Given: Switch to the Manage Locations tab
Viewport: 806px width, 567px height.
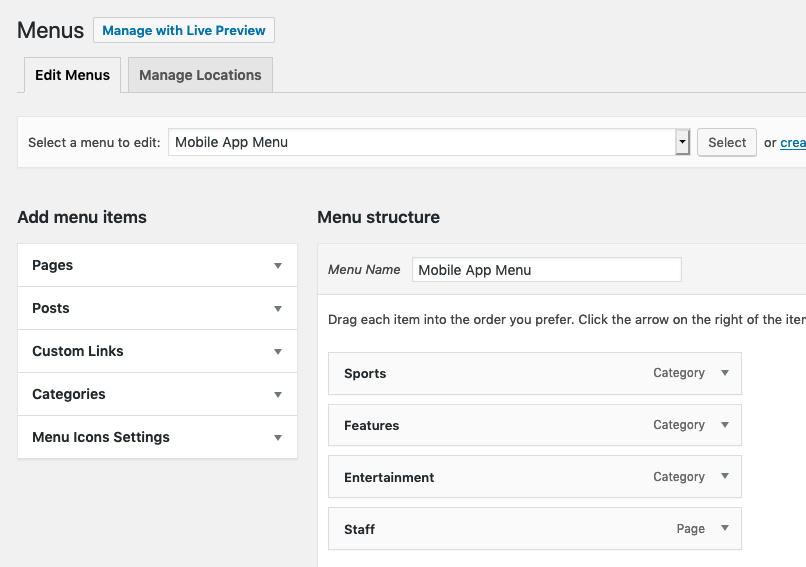Looking at the screenshot, I should pos(200,75).
